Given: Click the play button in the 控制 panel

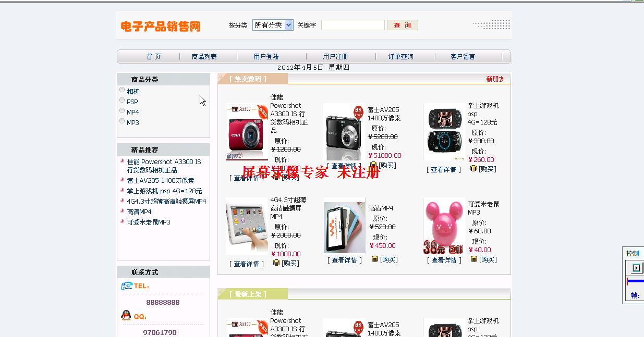Looking at the screenshot, I should click(636, 268).
